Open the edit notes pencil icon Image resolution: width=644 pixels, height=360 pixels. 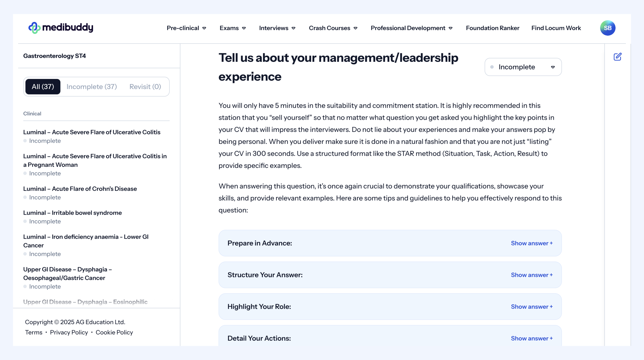coord(617,57)
